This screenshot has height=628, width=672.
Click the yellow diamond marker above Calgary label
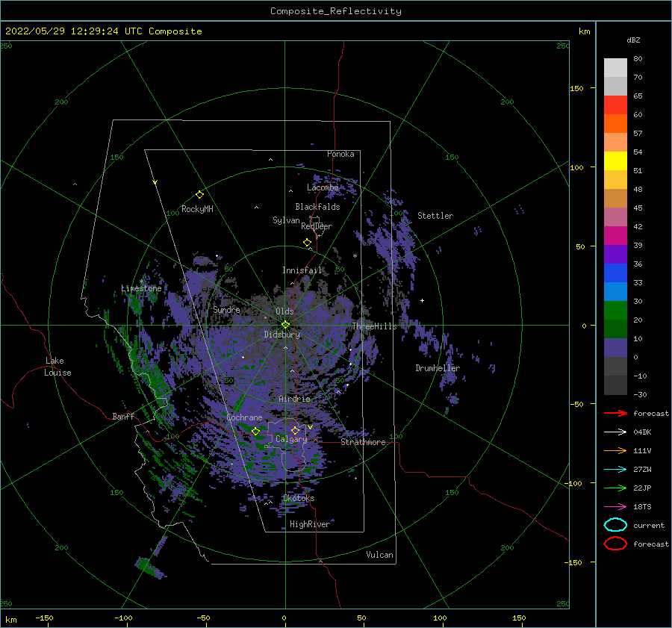pyautogui.click(x=295, y=430)
